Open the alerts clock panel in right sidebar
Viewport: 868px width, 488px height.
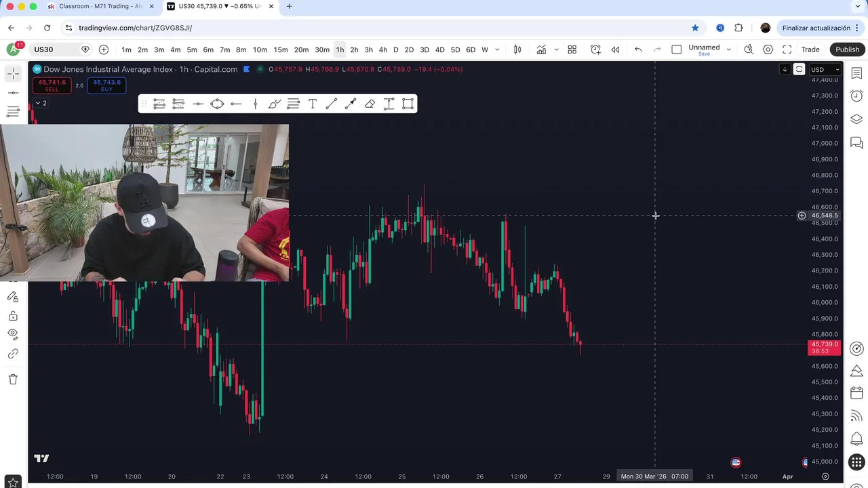pos(856,96)
